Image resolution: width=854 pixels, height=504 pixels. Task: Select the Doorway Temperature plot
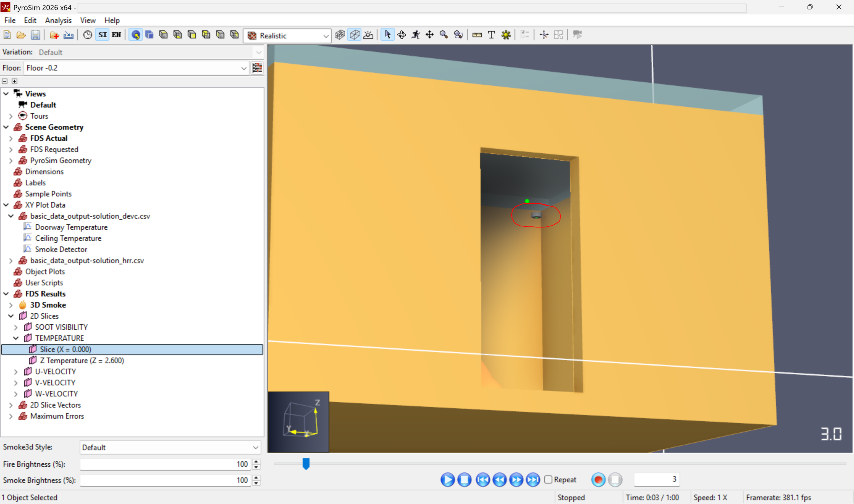coord(71,227)
